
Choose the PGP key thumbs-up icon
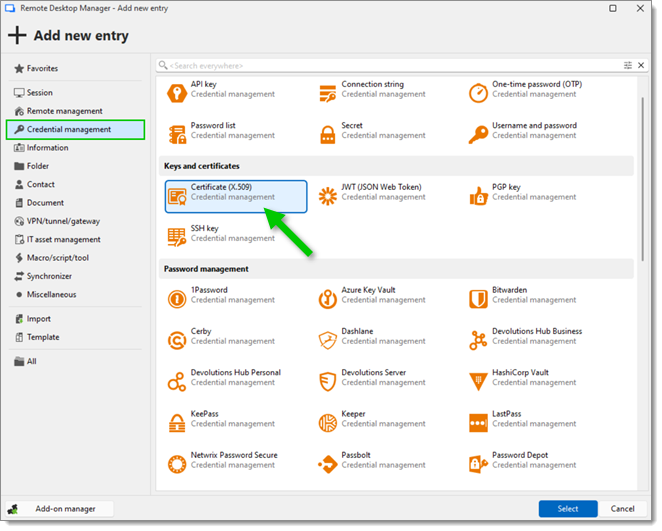click(478, 196)
